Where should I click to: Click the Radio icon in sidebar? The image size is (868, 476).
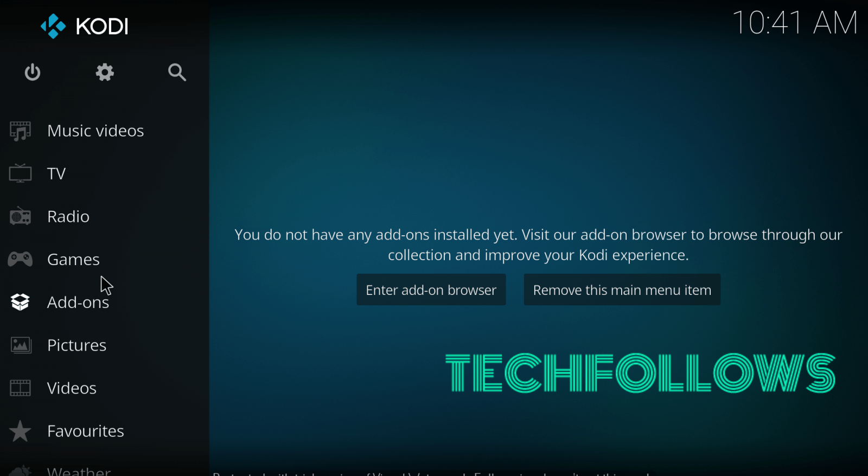20,216
